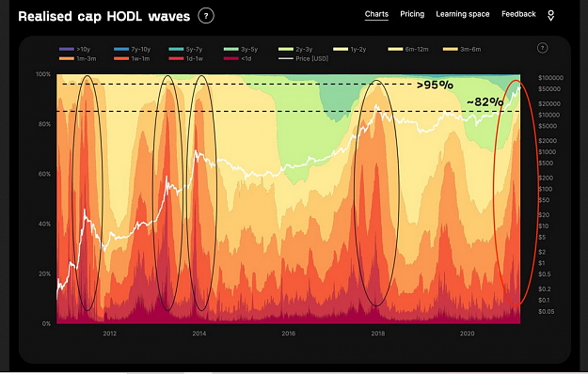
Task: Click the $1000 price axis label
Action: (x=548, y=151)
